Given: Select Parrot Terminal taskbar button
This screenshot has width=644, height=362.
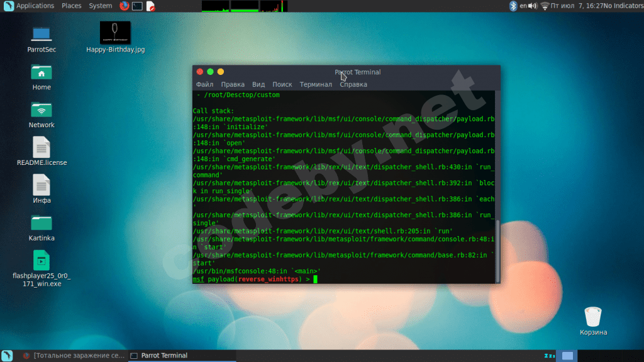Looking at the screenshot, I should pyautogui.click(x=182, y=356).
